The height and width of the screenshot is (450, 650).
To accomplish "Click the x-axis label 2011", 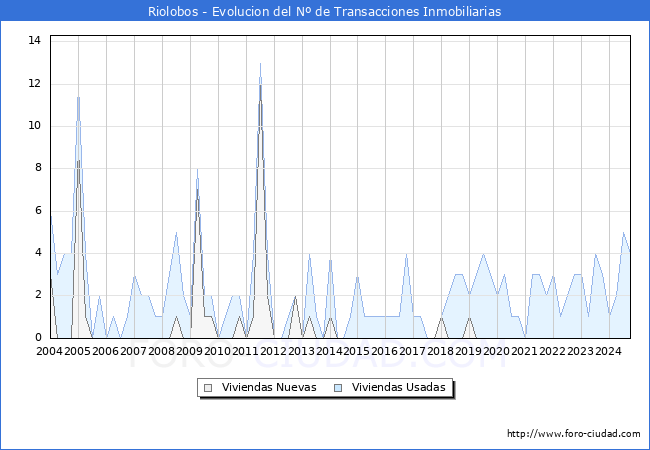I will click(x=245, y=351).
